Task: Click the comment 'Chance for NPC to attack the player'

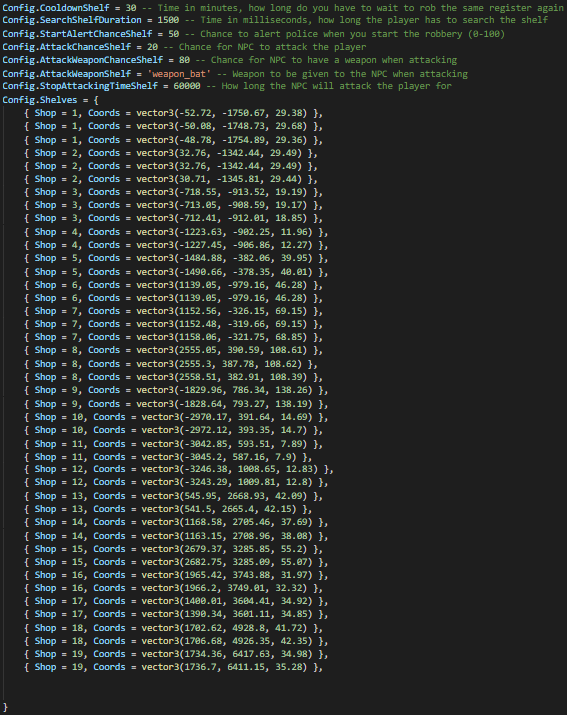Action: pos(272,47)
